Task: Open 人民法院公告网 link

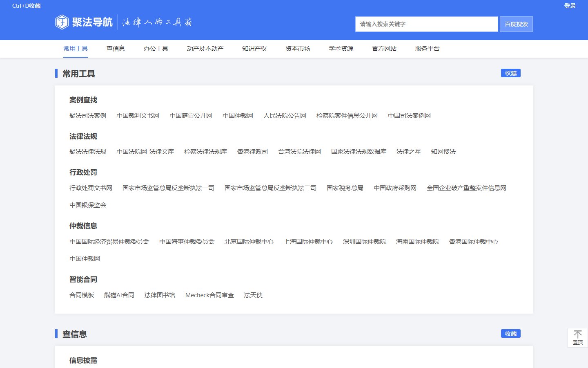Action: click(x=285, y=116)
